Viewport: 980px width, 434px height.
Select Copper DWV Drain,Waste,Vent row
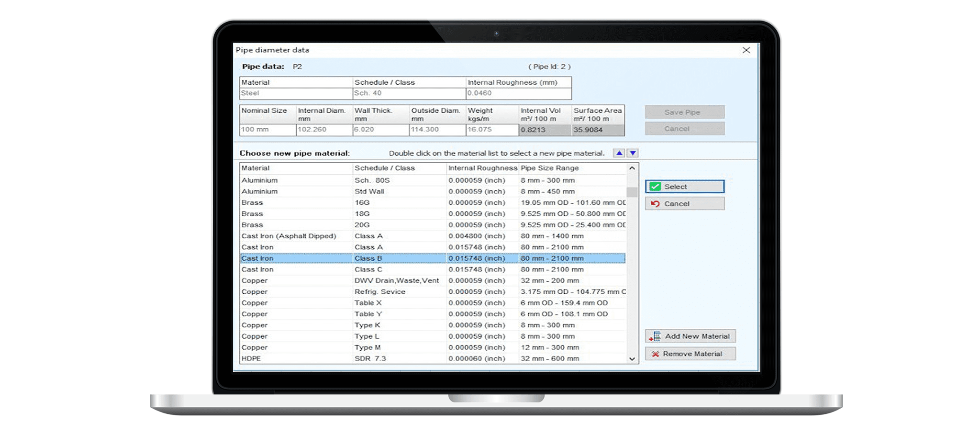(x=433, y=281)
